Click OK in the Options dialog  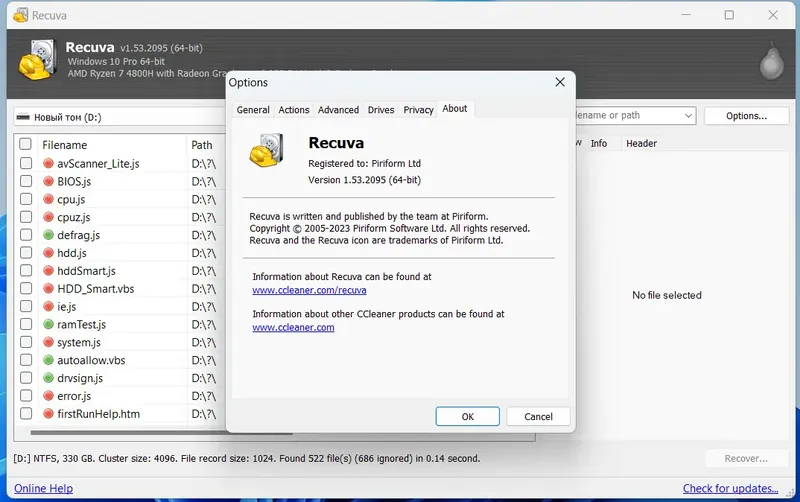[x=467, y=416]
